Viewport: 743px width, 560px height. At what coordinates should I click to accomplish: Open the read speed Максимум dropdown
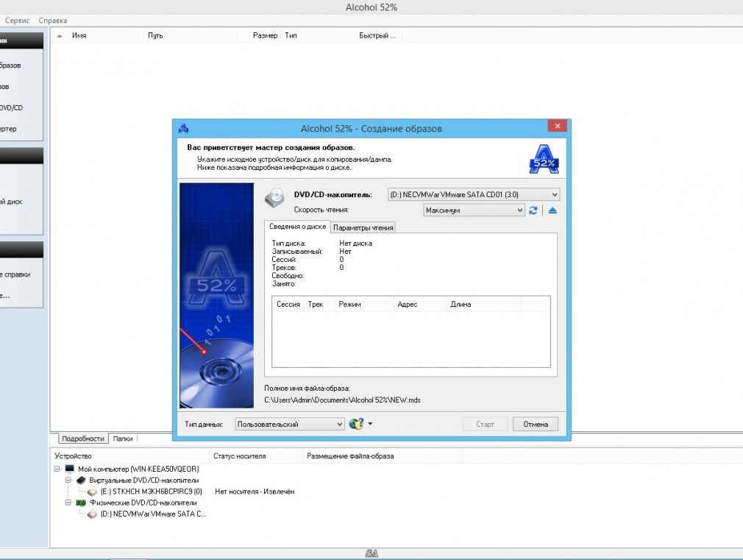[474, 210]
